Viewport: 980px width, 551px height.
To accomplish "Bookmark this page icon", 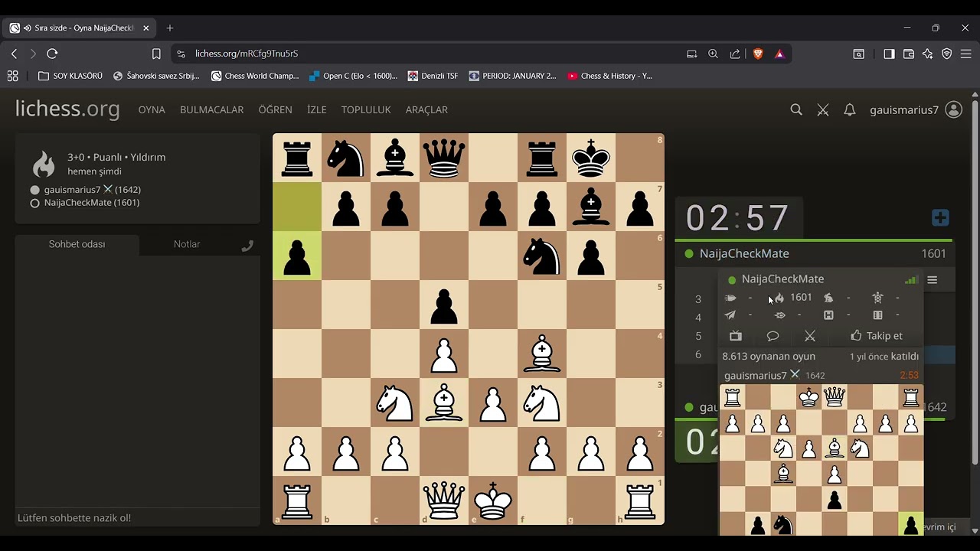I will tap(156, 54).
